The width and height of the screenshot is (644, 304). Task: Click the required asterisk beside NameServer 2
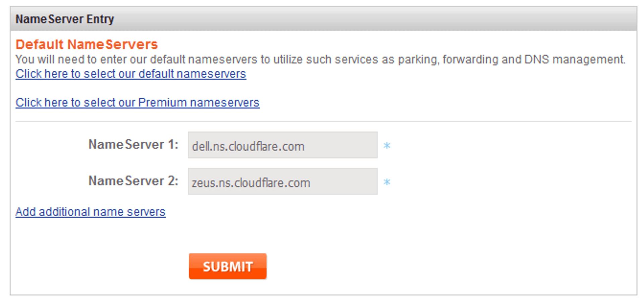tap(387, 182)
